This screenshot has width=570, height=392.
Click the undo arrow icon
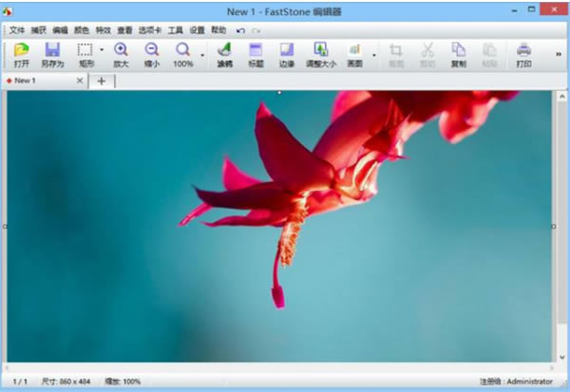(x=240, y=31)
